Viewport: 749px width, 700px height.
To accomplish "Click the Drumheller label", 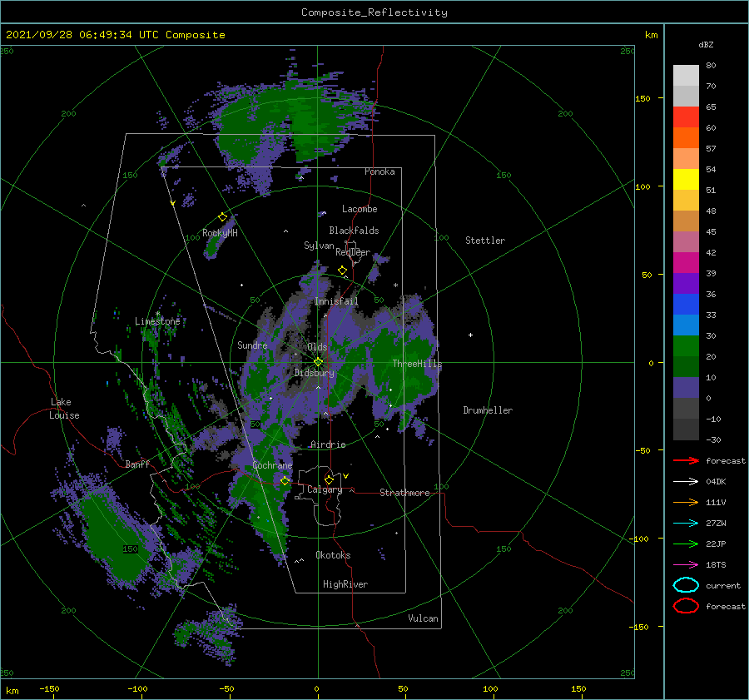I will pos(488,410).
